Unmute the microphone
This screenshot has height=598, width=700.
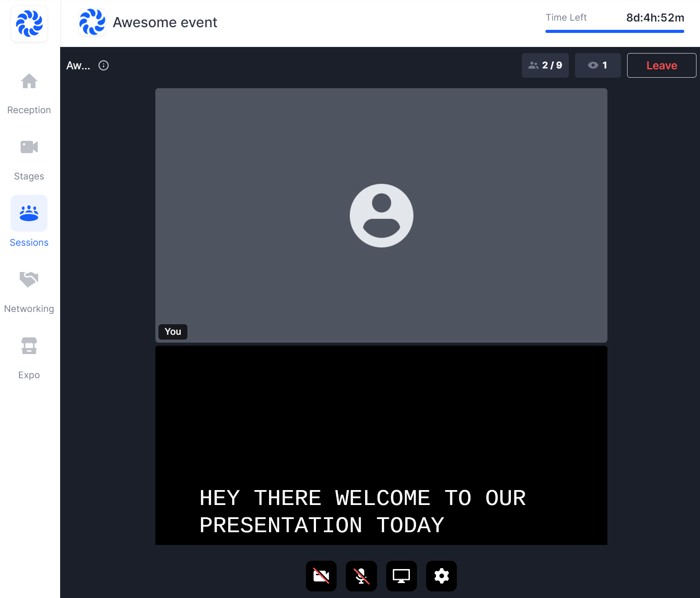coord(361,576)
